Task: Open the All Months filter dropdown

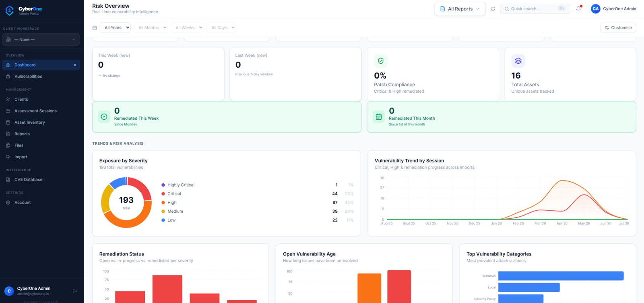Action: point(151,28)
